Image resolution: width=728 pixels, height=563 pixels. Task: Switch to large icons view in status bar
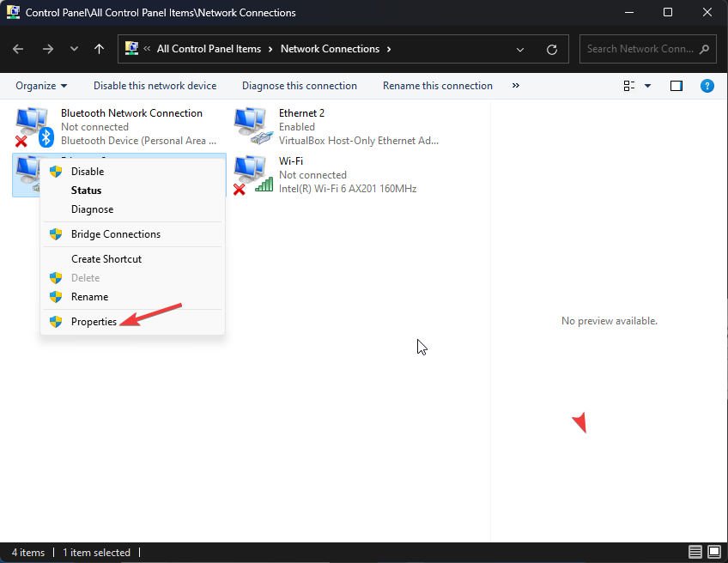point(713,552)
